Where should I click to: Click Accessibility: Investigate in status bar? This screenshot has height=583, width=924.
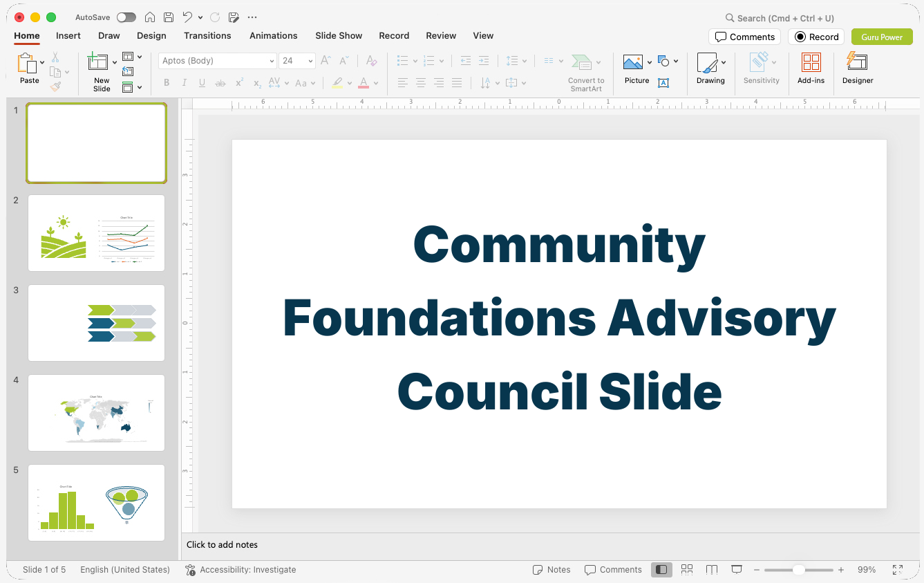pos(241,570)
